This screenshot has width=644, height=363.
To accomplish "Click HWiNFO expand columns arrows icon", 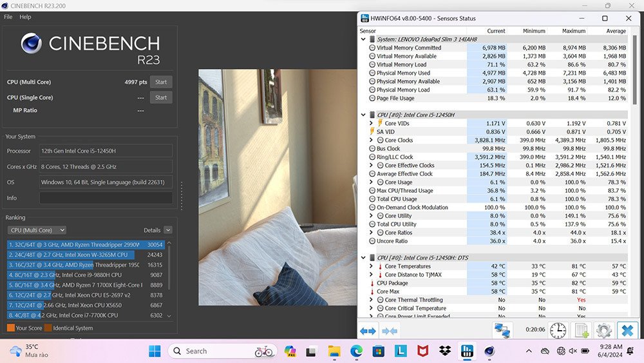I will click(368, 331).
